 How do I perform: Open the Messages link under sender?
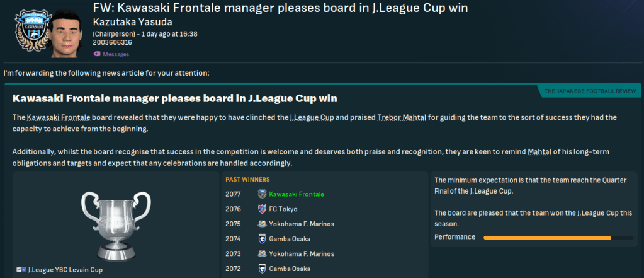115,54
